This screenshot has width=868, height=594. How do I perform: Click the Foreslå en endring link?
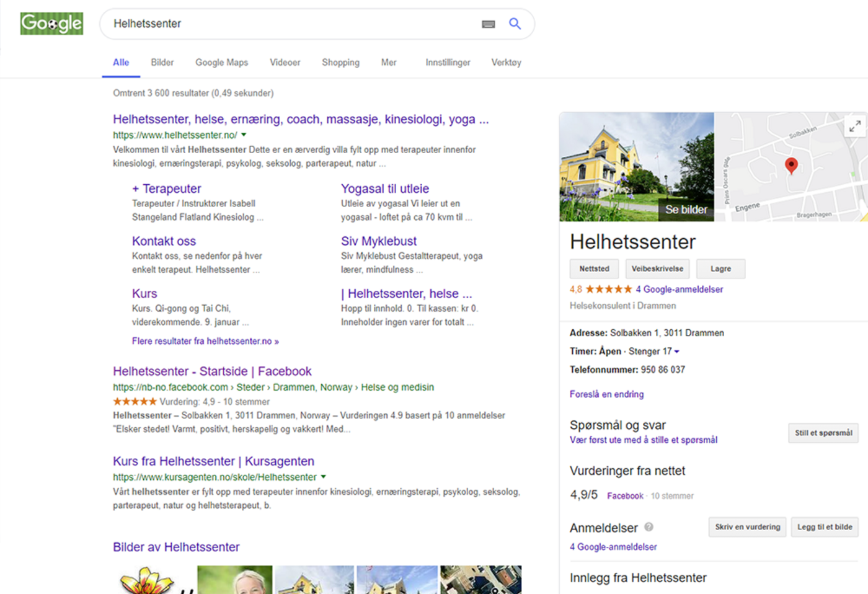(606, 394)
